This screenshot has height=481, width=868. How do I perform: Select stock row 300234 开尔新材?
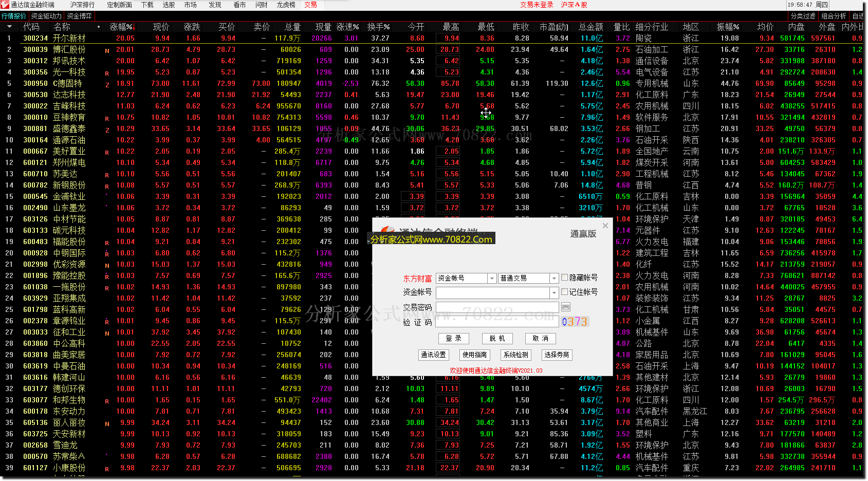tap(434, 38)
